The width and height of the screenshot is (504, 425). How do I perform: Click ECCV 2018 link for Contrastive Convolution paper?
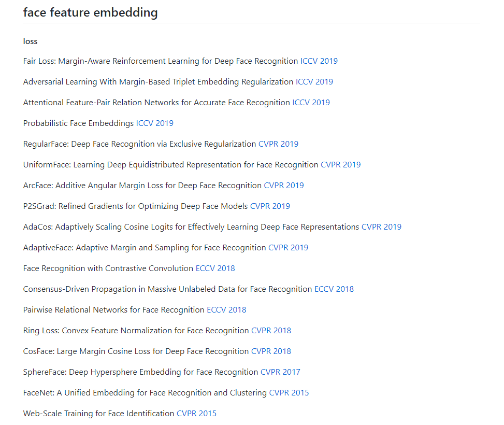(215, 268)
